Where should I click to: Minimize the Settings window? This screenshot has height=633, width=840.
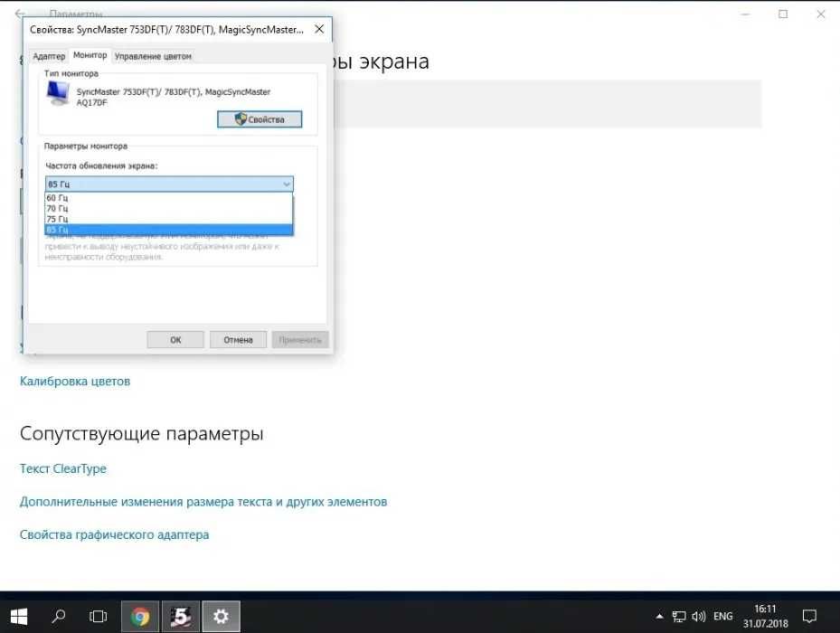pyautogui.click(x=745, y=14)
